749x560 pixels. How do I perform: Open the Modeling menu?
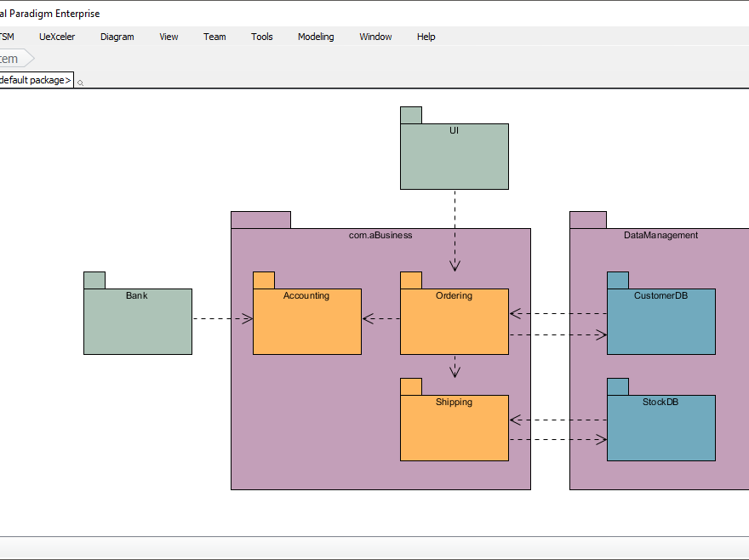pyautogui.click(x=315, y=37)
